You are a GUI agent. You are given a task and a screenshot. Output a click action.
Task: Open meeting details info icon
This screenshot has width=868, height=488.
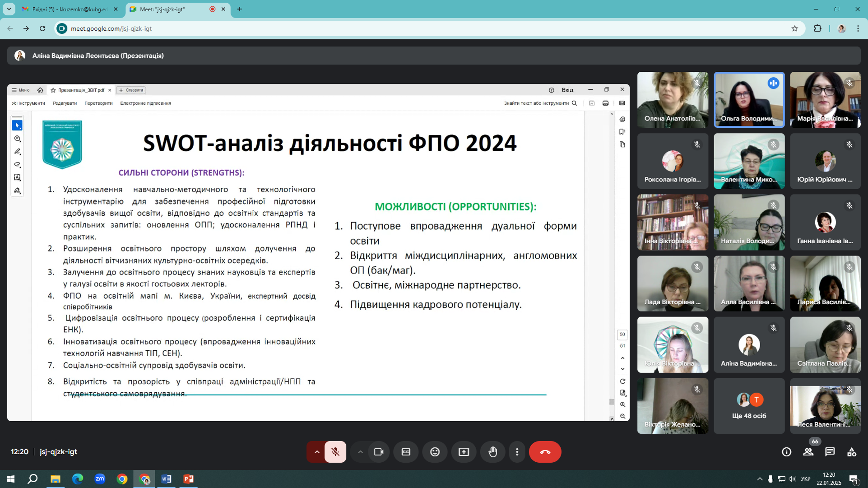[x=786, y=452]
